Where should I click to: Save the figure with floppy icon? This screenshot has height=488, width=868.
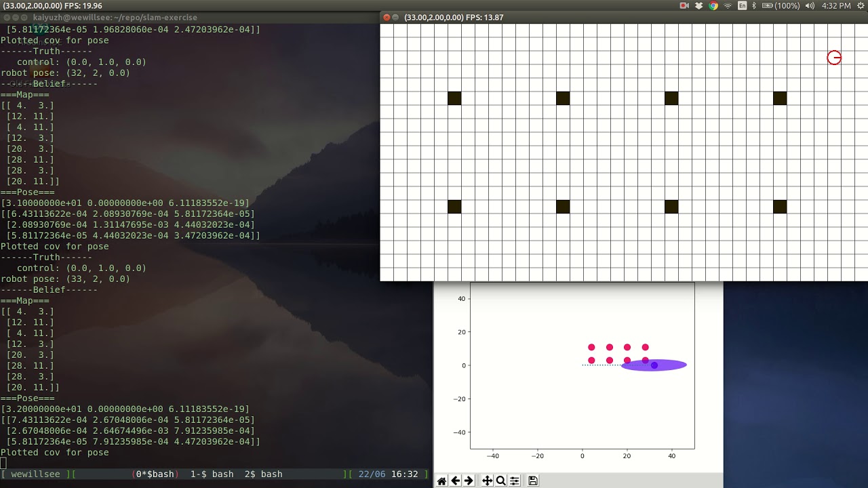(533, 481)
